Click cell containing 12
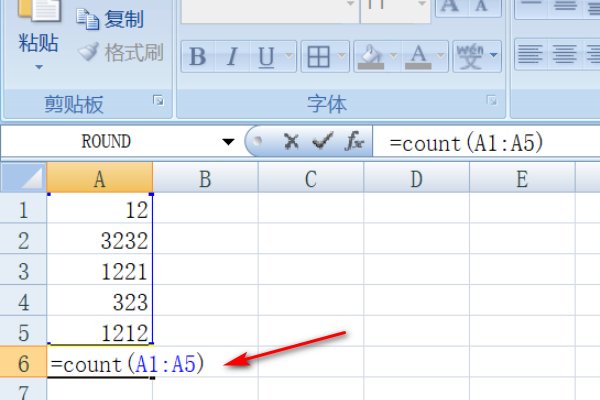Image resolution: width=600 pixels, height=400 pixels. (x=100, y=209)
